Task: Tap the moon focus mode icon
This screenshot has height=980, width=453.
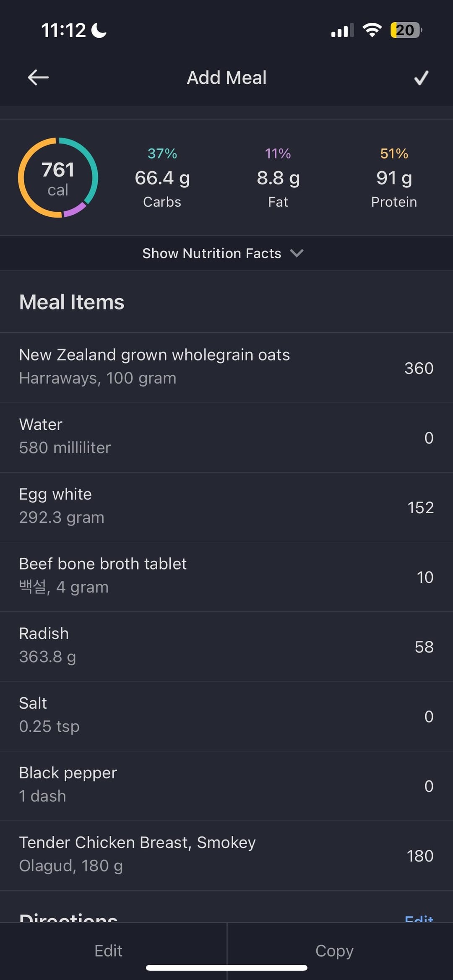Action: tap(99, 30)
